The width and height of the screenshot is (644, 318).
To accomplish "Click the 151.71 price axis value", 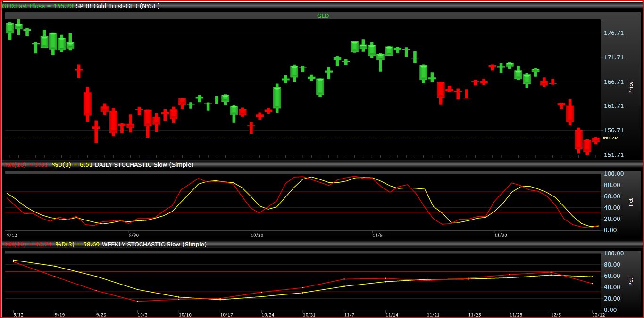I will pos(614,155).
